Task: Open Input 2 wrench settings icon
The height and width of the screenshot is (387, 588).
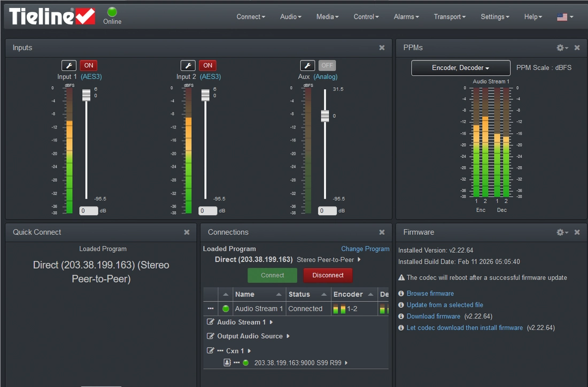Action: tap(188, 66)
